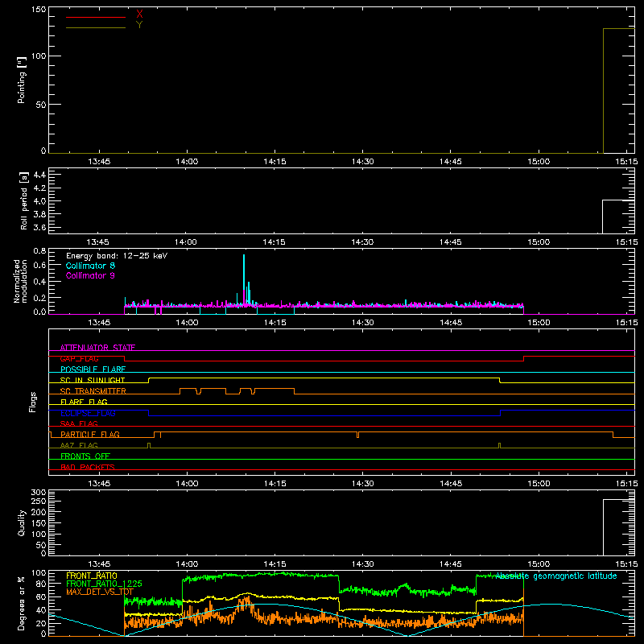Click the PARTICLE_FLAG label
This screenshot has width=644, height=644.
[x=90, y=434]
